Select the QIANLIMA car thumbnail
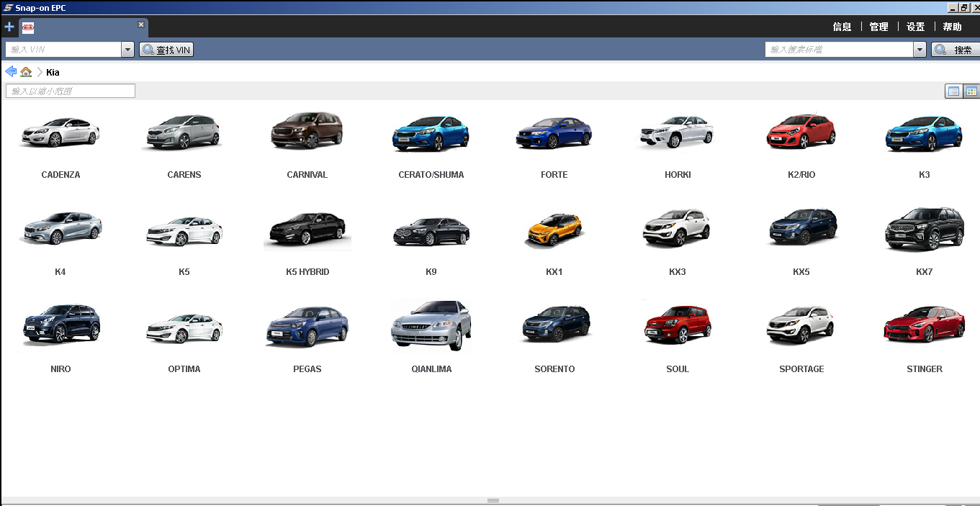Screen dimensions: 980x506 tap(431, 325)
